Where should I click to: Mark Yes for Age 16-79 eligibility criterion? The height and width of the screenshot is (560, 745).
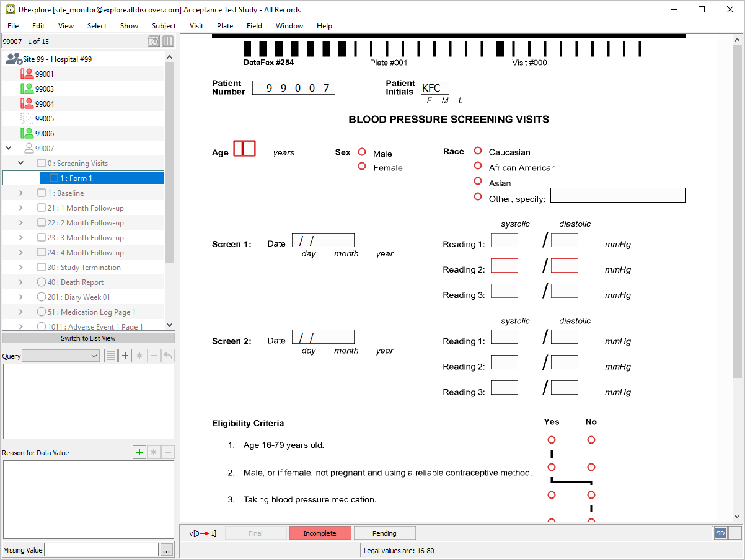552,440
